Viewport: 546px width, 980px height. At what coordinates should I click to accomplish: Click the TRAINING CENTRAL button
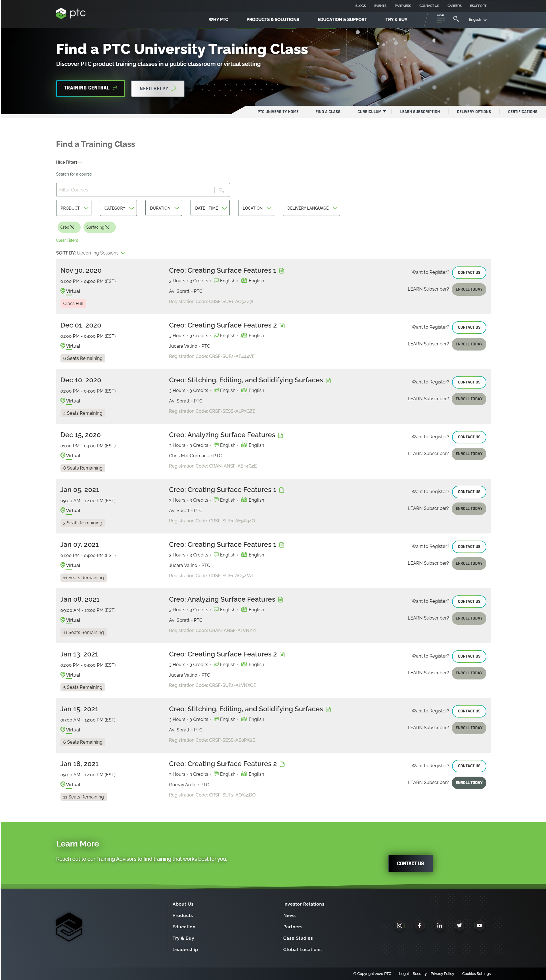[91, 88]
